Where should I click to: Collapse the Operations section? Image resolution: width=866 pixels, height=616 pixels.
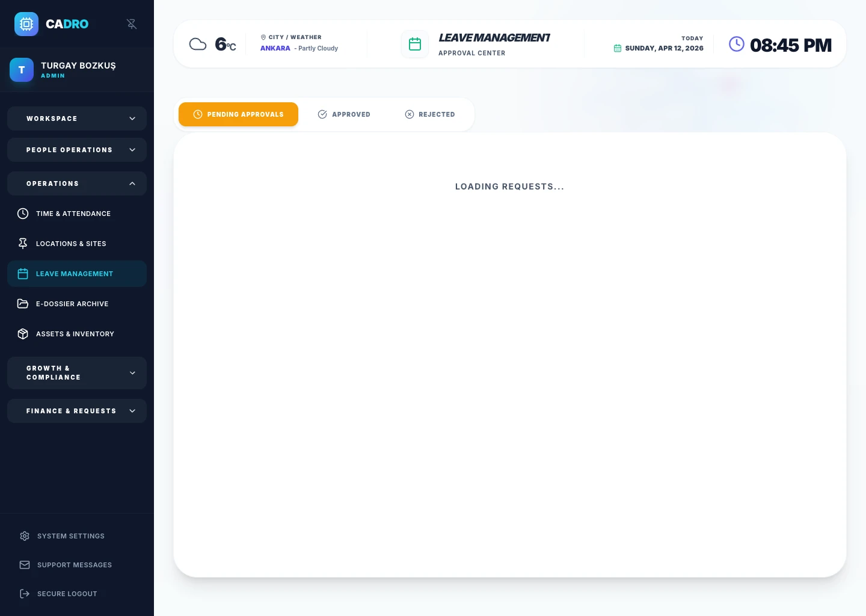point(77,183)
